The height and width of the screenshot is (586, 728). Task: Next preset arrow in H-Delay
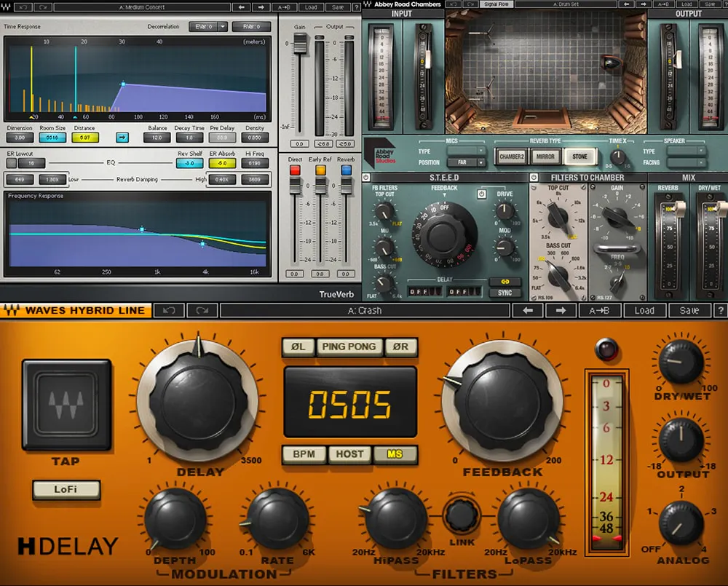pos(561,310)
